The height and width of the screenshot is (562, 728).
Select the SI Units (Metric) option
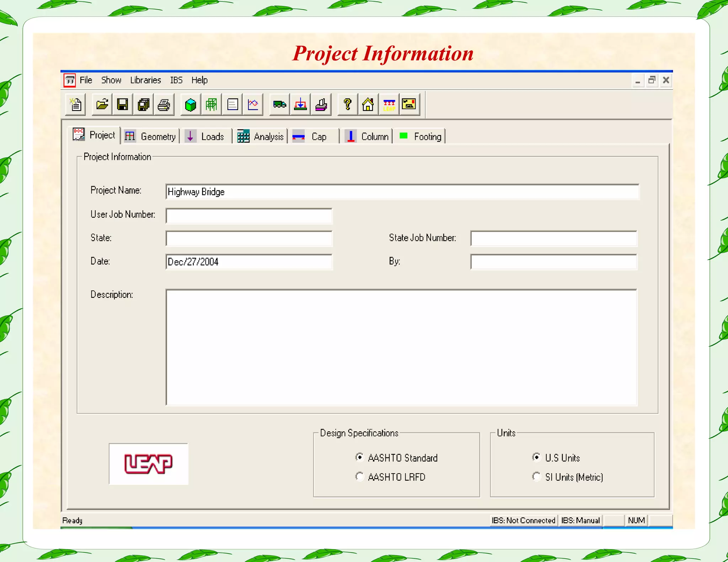(536, 477)
